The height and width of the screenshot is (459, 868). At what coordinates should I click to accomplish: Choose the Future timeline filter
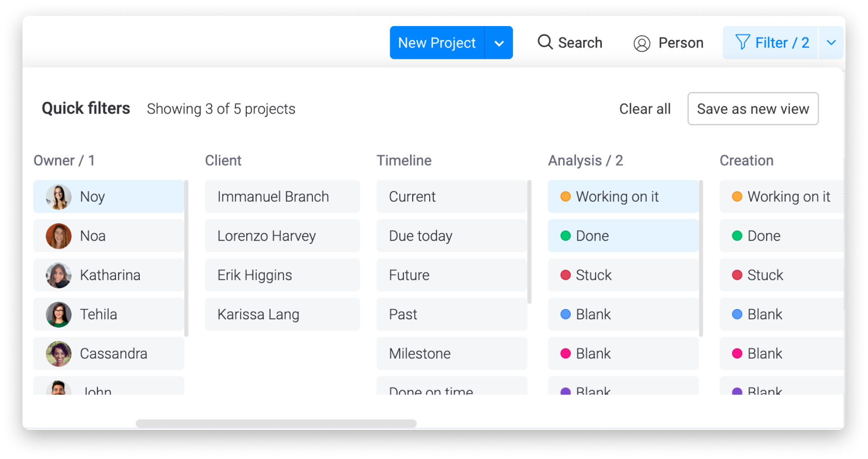coord(451,275)
